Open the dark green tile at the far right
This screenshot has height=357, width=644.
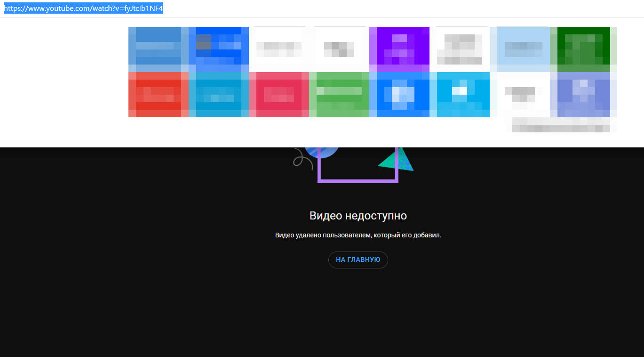(x=583, y=49)
